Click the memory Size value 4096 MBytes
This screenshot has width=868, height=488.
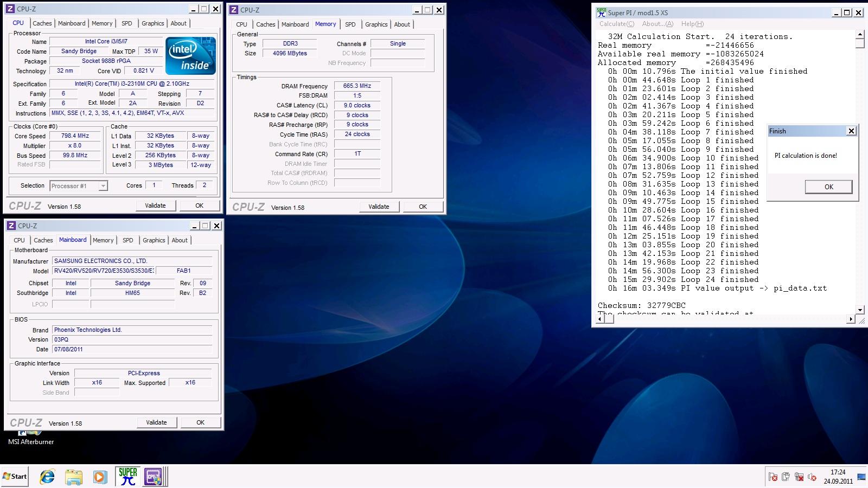(290, 53)
